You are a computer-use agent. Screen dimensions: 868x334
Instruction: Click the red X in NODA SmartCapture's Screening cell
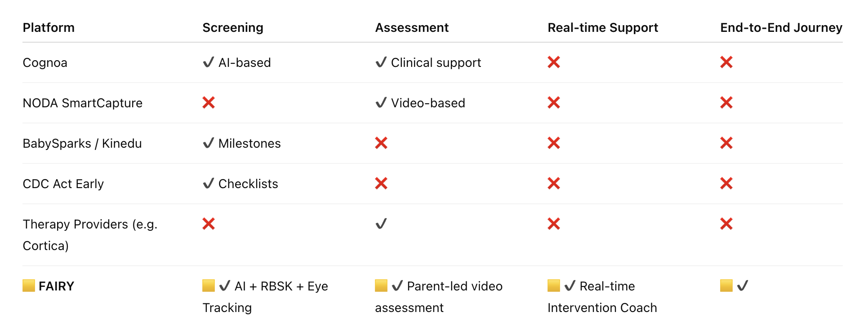pyautogui.click(x=209, y=103)
